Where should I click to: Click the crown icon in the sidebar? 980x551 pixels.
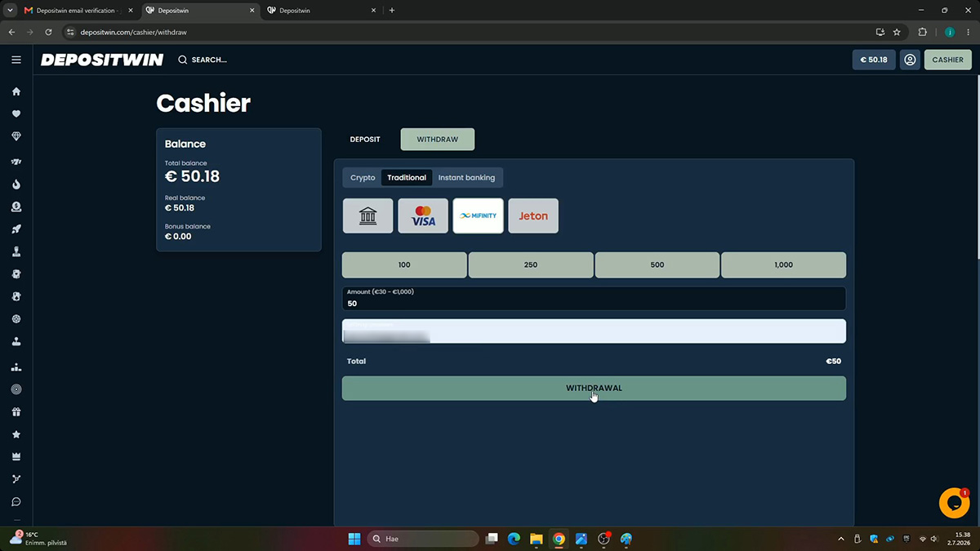(16, 456)
